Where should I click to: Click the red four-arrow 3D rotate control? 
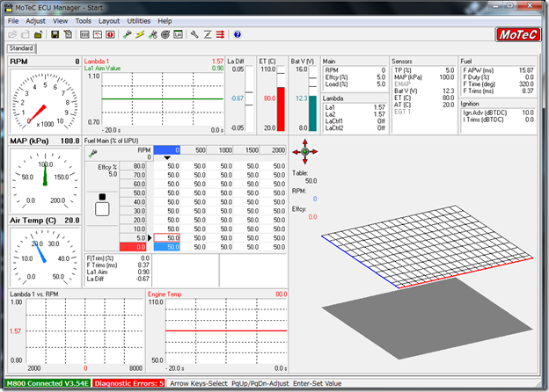(305, 152)
